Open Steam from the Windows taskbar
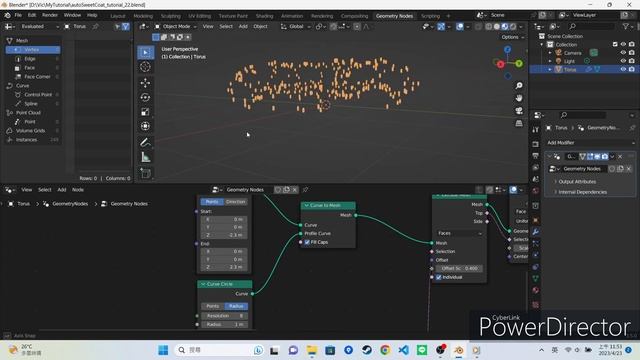 pos(367,350)
